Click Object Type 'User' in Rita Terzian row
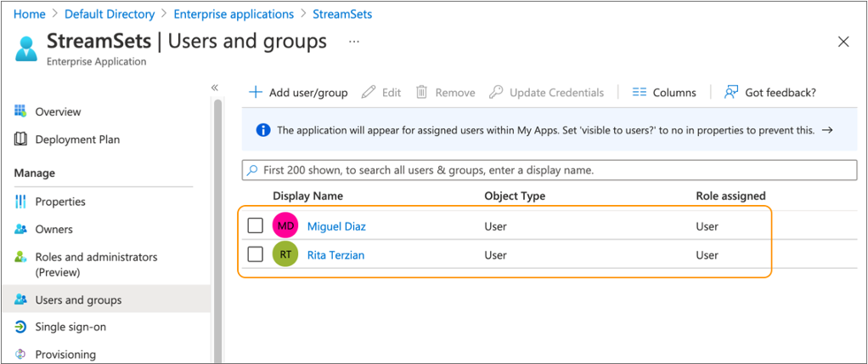This screenshot has height=364, width=868. coord(495,255)
